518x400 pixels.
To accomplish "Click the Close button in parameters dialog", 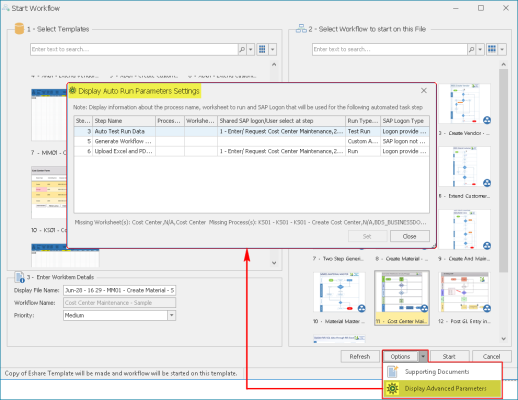I will point(410,236).
